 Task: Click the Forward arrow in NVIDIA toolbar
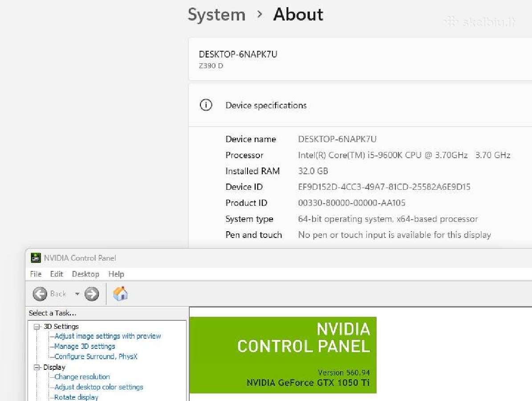92,294
